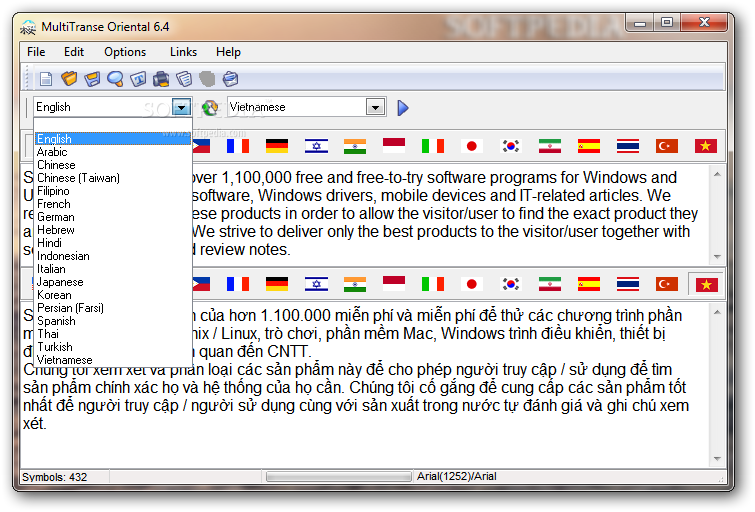Save the text with the floppy icon
755x512 pixels.
92,79
